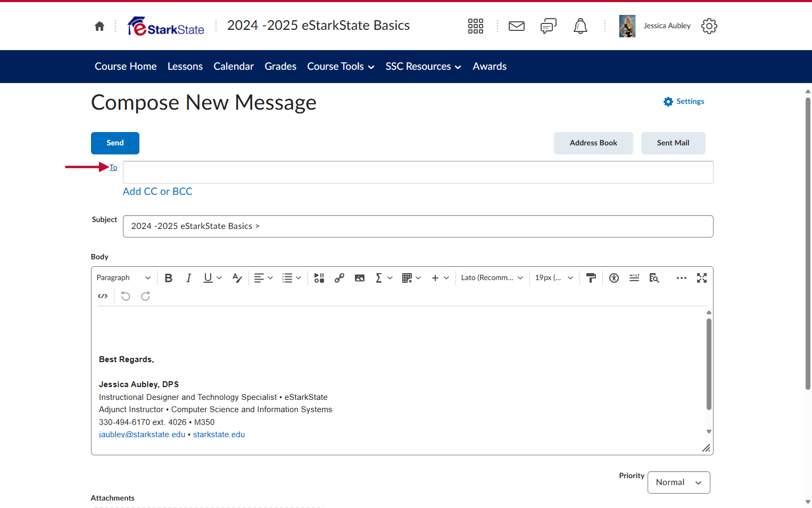Image resolution: width=812 pixels, height=508 pixels.
Task: Open the text color picker tool
Action: click(237, 278)
